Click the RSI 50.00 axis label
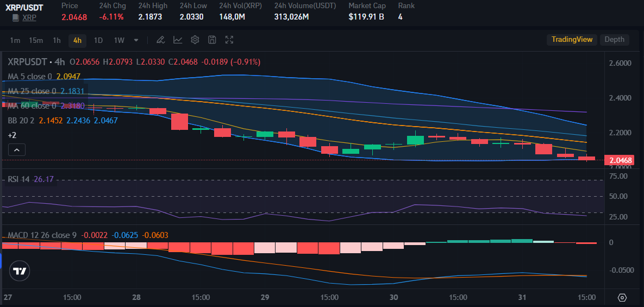 pos(618,196)
